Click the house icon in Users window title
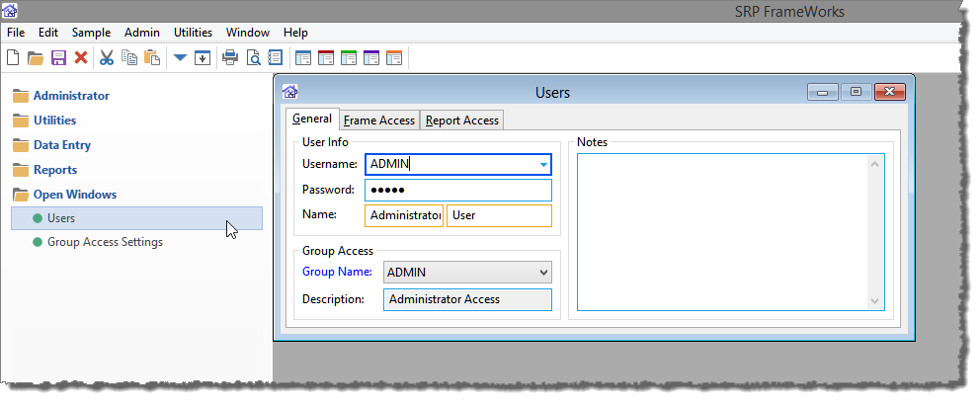Screen dimensions: 980x402 (290, 92)
